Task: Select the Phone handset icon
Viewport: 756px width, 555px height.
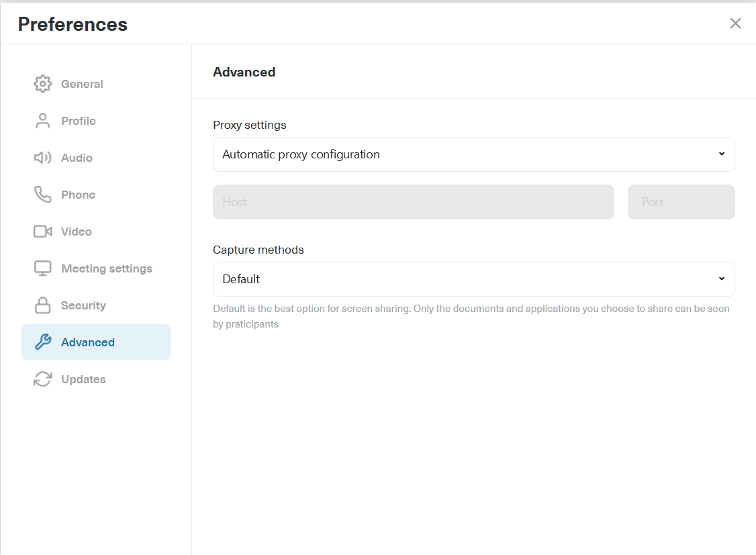Action: pos(42,194)
